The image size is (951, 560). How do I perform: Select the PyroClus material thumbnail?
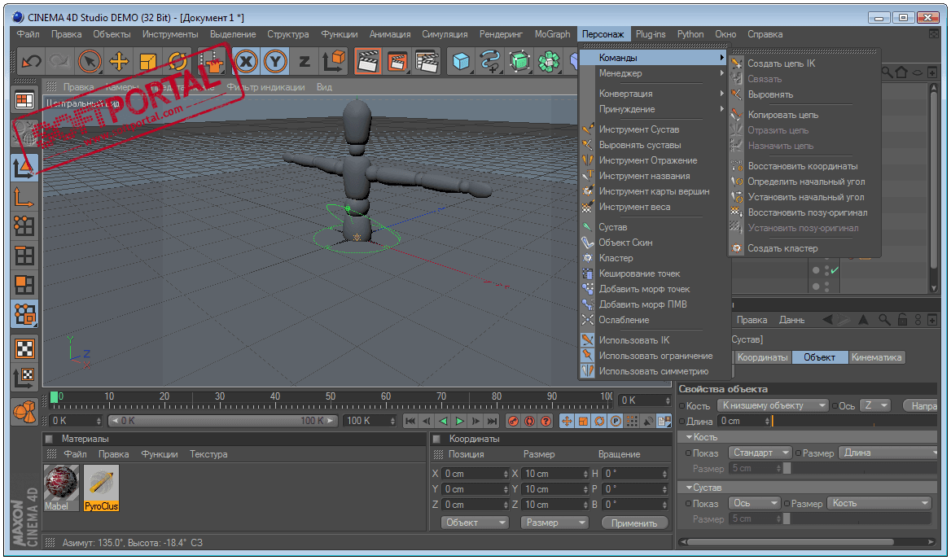101,488
